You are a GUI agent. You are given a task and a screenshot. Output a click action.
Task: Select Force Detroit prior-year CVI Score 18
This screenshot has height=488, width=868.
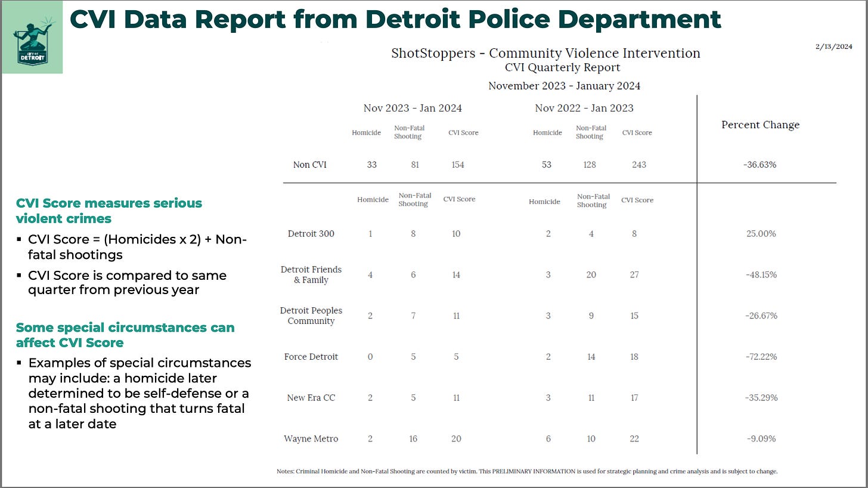pyautogui.click(x=634, y=357)
